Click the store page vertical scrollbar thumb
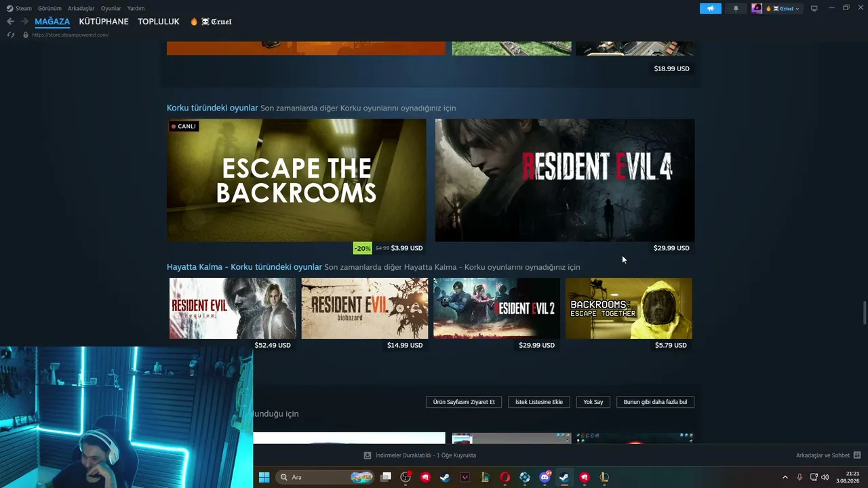Viewport: 868px width, 488px height. tap(864, 312)
